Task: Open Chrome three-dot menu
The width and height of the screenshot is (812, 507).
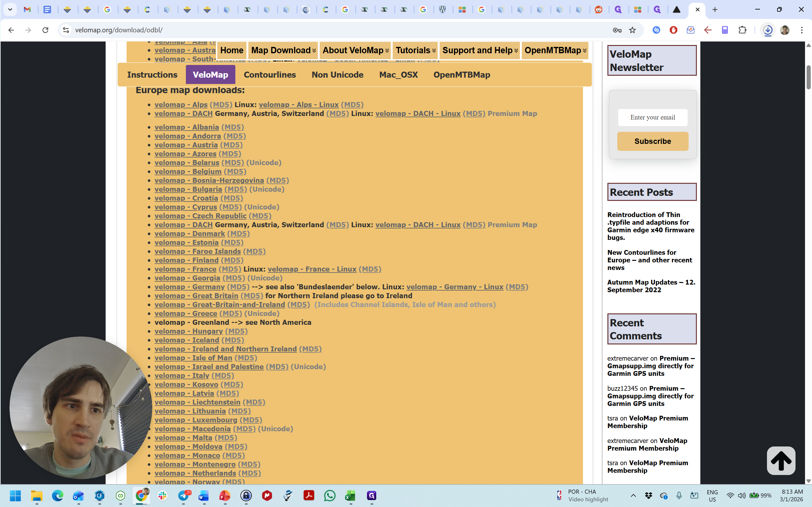Action: click(802, 30)
